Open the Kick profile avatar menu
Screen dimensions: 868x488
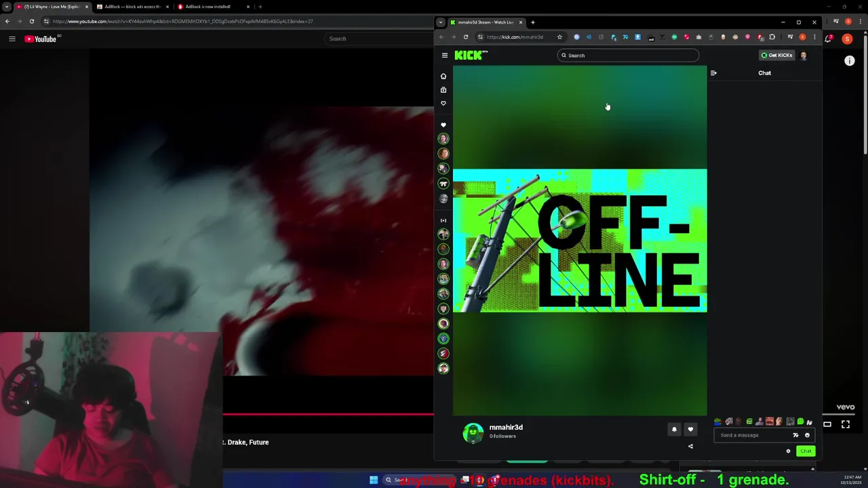pyautogui.click(x=804, y=56)
